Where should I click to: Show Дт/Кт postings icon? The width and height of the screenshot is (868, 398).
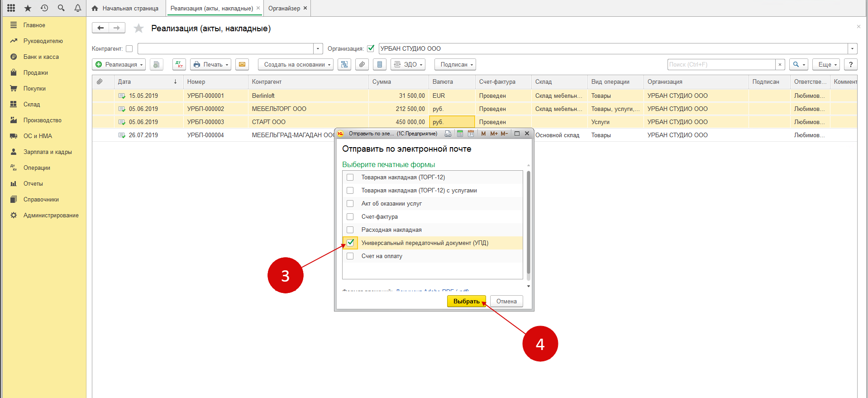tap(179, 64)
